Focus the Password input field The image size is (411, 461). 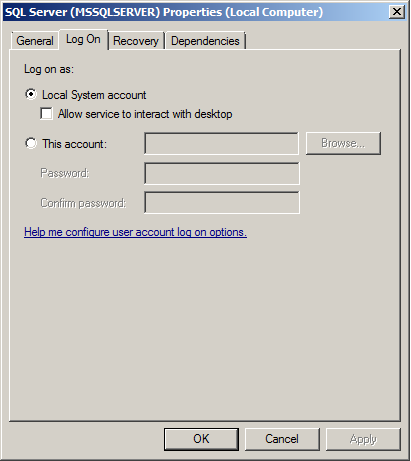pos(222,173)
